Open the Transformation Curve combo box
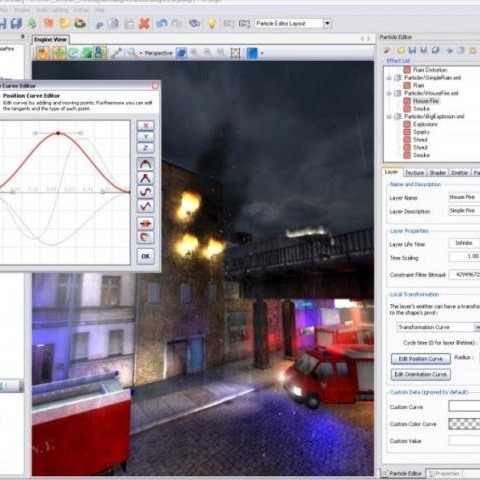The height and width of the screenshot is (480, 480). tap(438, 327)
